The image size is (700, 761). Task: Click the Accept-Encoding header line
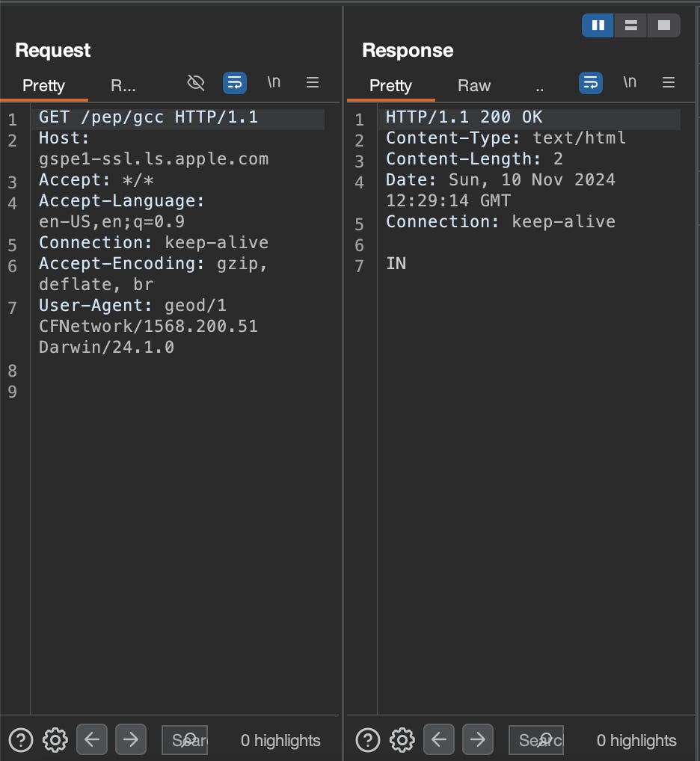coord(153,264)
